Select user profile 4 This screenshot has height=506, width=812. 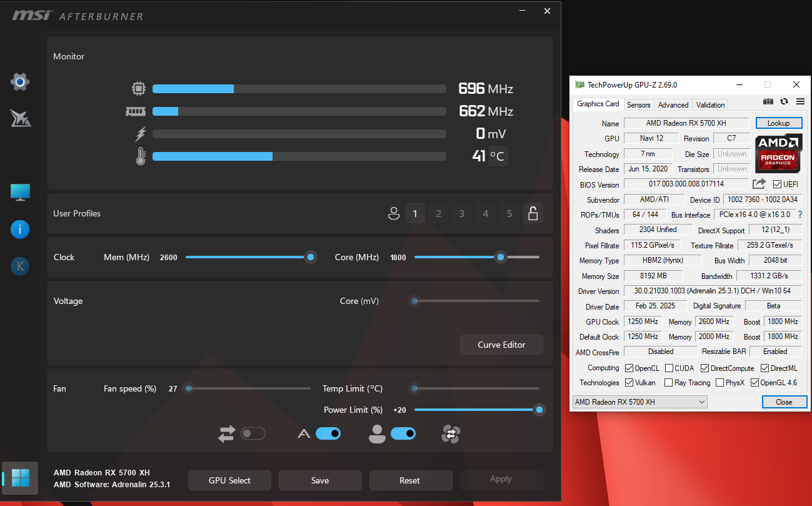[486, 213]
